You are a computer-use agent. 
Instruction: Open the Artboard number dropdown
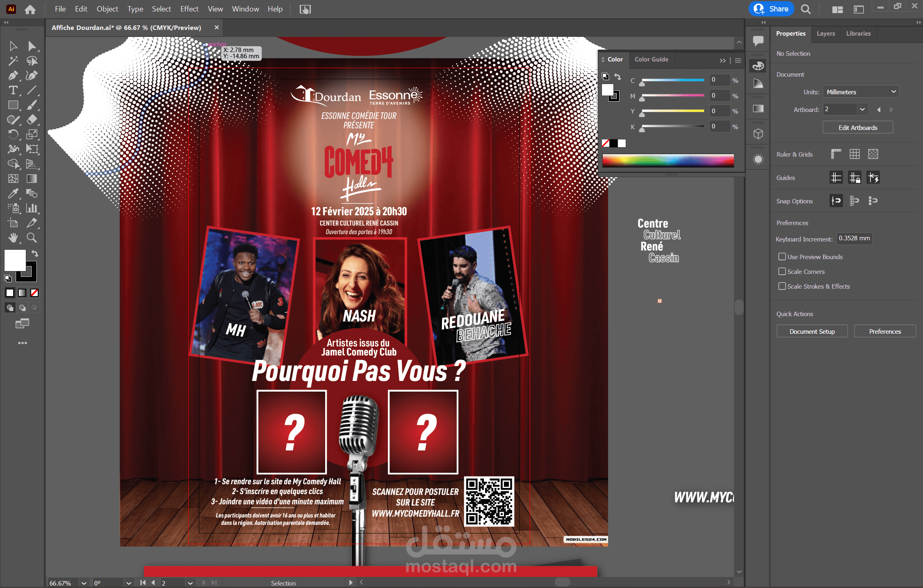tap(862, 109)
